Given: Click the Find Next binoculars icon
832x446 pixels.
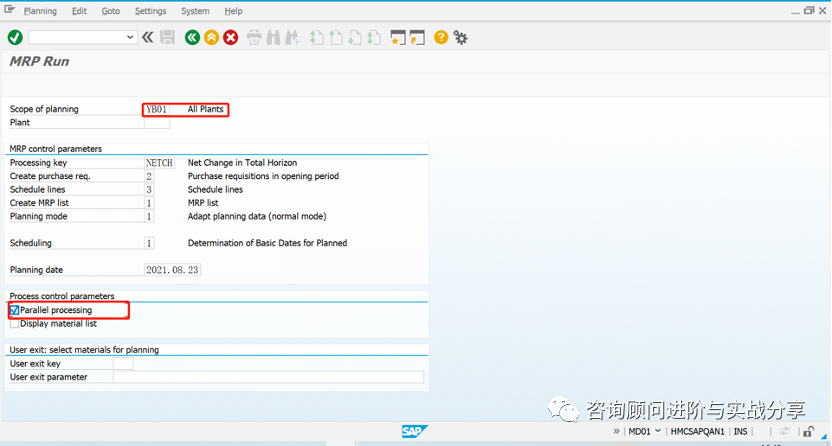Looking at the screenshot, I should tap(292, 38).
